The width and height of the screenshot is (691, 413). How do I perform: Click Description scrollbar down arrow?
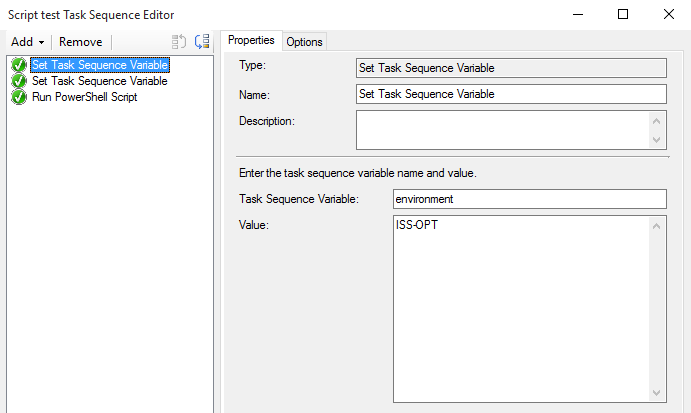click(657, 140)
